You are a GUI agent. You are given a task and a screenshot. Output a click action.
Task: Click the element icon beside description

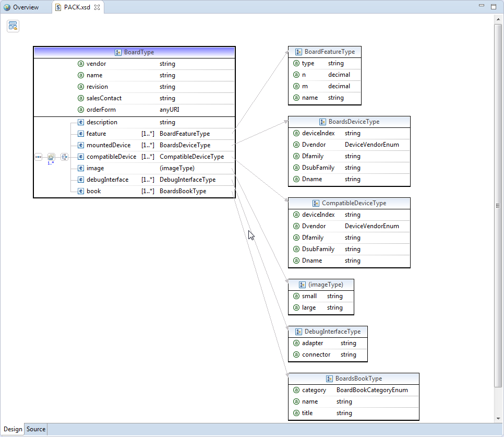(x=80, y=122)
